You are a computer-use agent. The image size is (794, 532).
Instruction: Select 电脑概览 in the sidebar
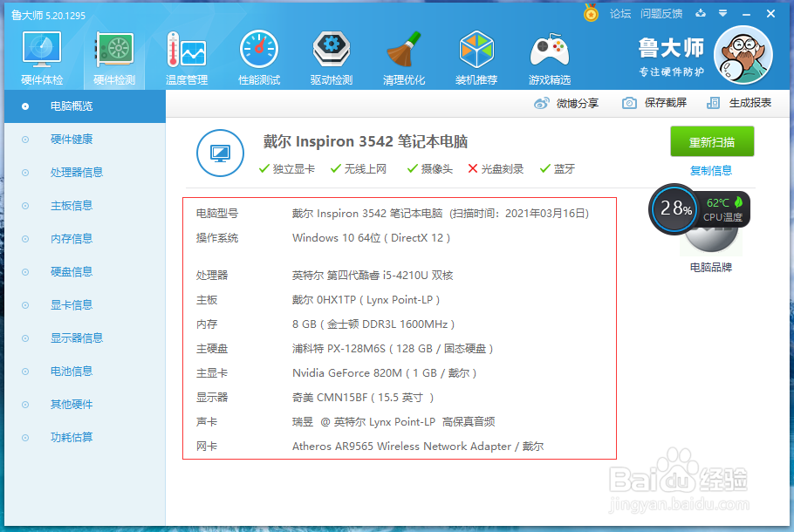pos(86,106)
